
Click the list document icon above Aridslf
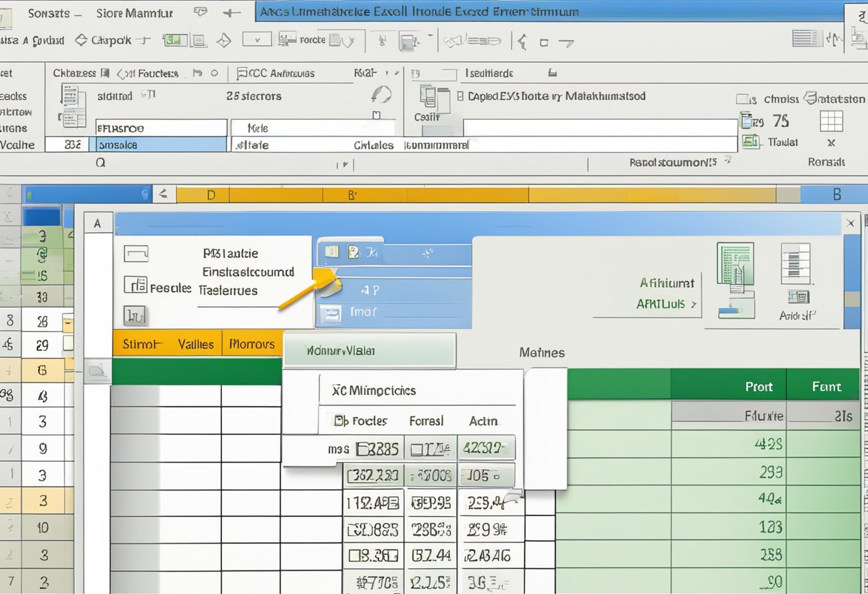[x=795, y=264]
